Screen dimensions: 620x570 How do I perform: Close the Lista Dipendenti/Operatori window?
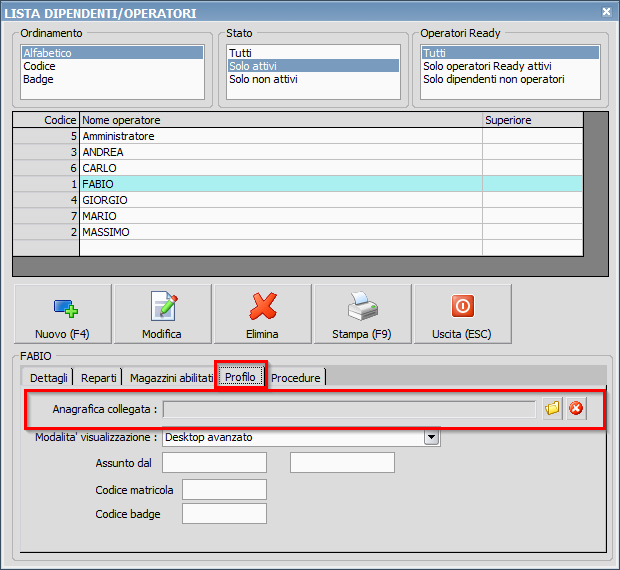coord(606,12)
